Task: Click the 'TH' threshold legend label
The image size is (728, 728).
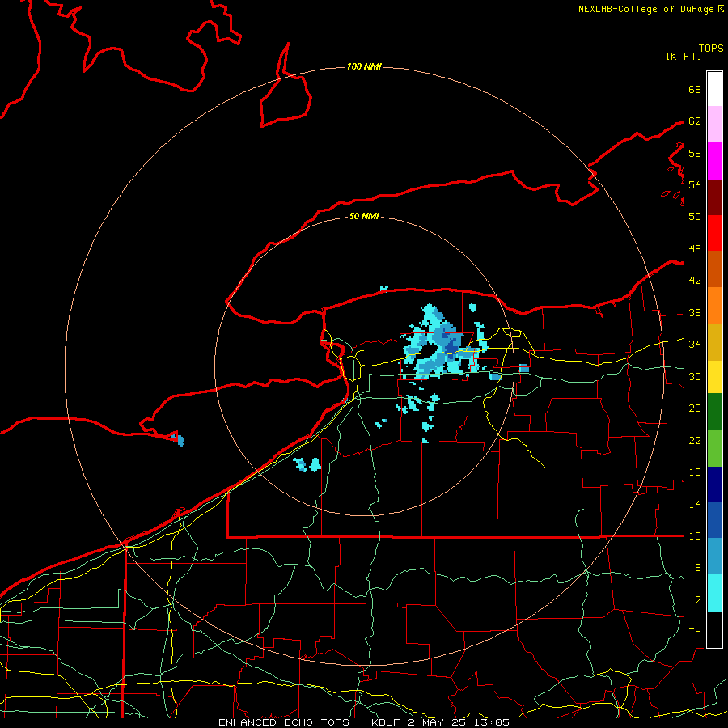Action: 695,632
